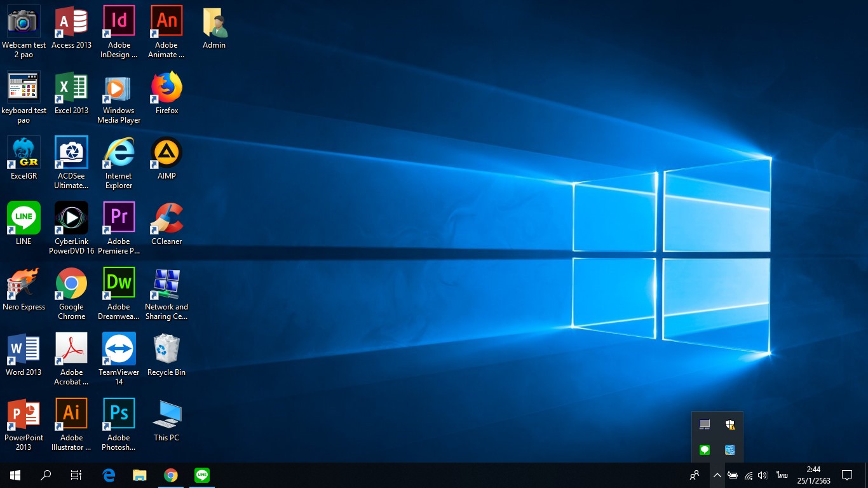Image resolution: width=868 pixels, height=488 pixels.
Task: Select the keyboard test pao desktop icon
Action: pos(24,98)
